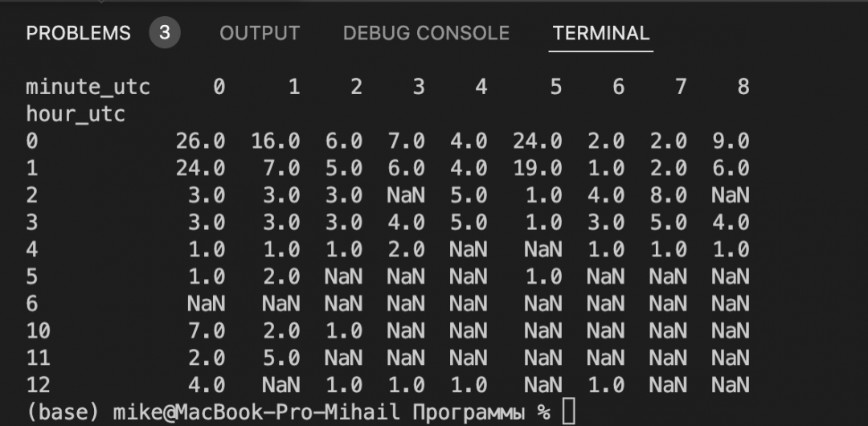
Task: Open the OUTPUT tab
Action: coord(260,34)
